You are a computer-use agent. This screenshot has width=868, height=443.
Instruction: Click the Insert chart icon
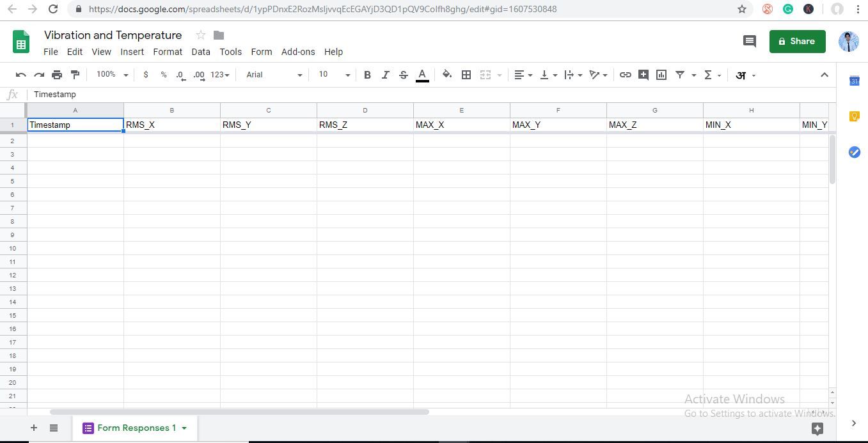661,75
